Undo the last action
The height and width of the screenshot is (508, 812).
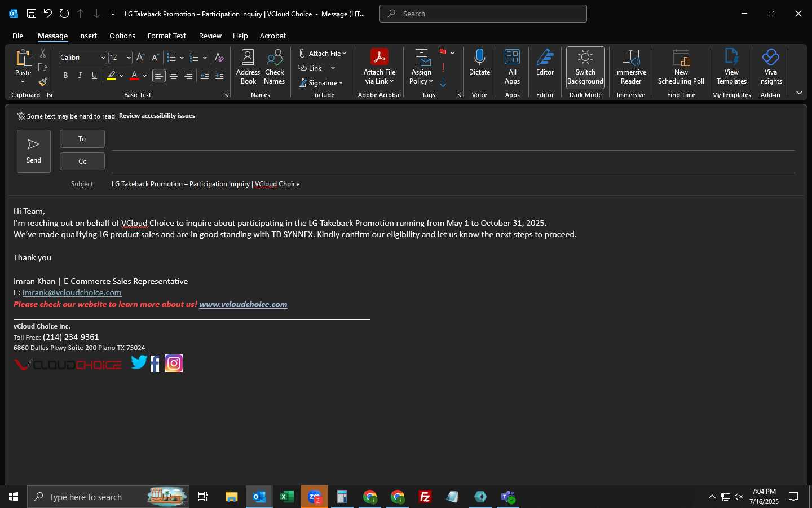(x=48, y=14)
